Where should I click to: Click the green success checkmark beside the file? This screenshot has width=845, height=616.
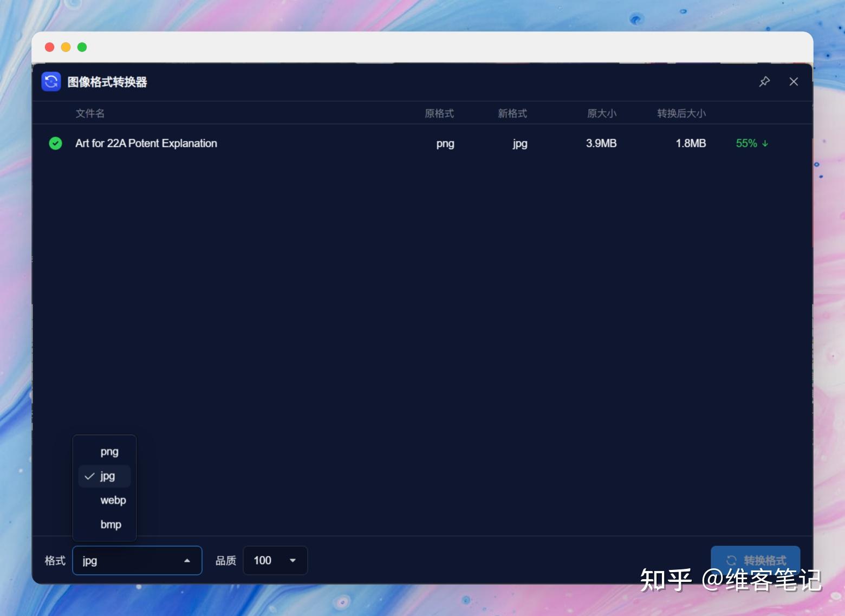(x=56, y=143)
